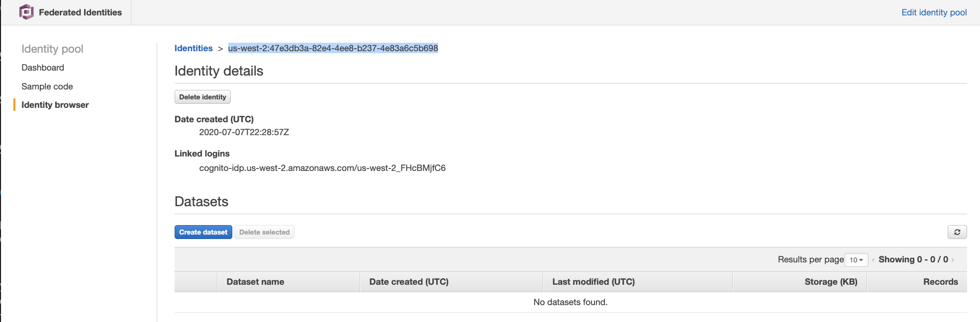This screenshot has width=980, height=322.
Task: Click the Edit identity pool link
Action: click(934, 12)
